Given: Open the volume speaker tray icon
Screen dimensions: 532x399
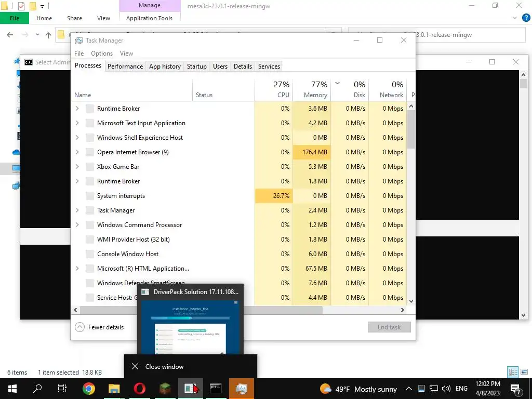Looking at the screenshot, I should point(446,389).
